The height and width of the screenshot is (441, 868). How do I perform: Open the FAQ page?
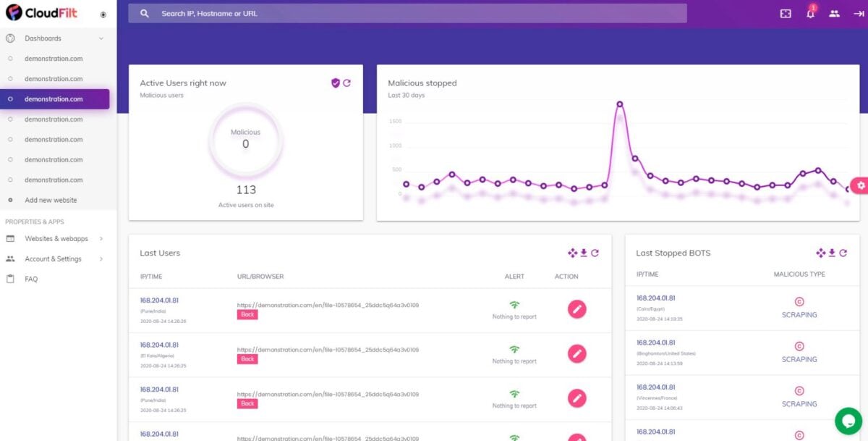tap(31, 279)
